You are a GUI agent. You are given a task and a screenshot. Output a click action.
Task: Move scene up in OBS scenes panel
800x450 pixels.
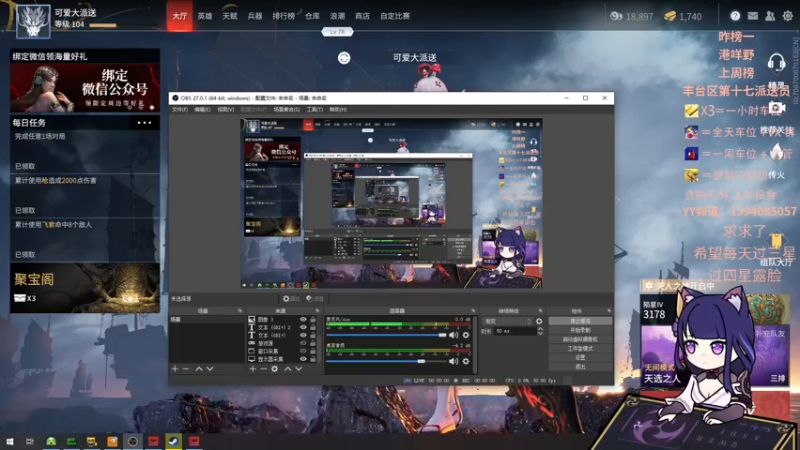coord(199,368)
